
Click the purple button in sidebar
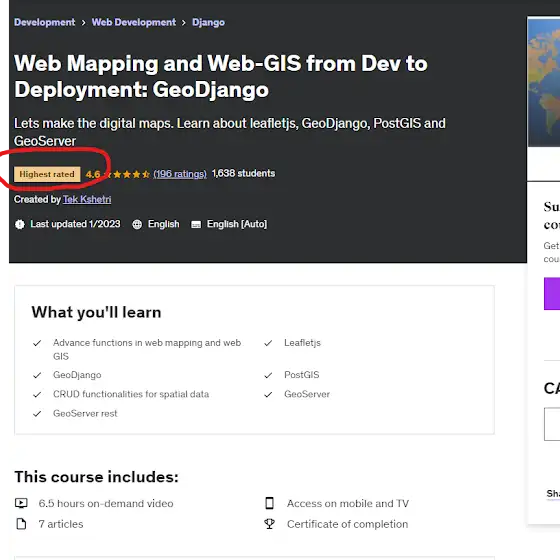click(x=552, y=294)
